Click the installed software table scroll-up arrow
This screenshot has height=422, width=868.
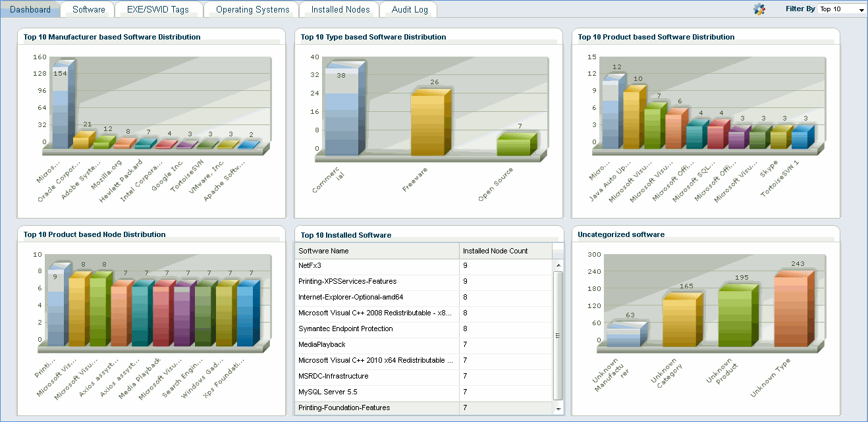point(558,265)
